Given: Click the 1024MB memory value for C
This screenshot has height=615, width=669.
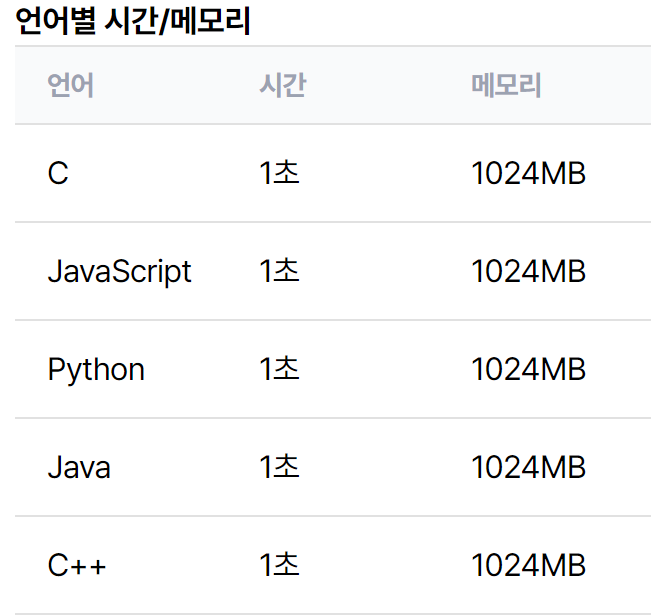Looking at the screenshot, I should [529, 173].
